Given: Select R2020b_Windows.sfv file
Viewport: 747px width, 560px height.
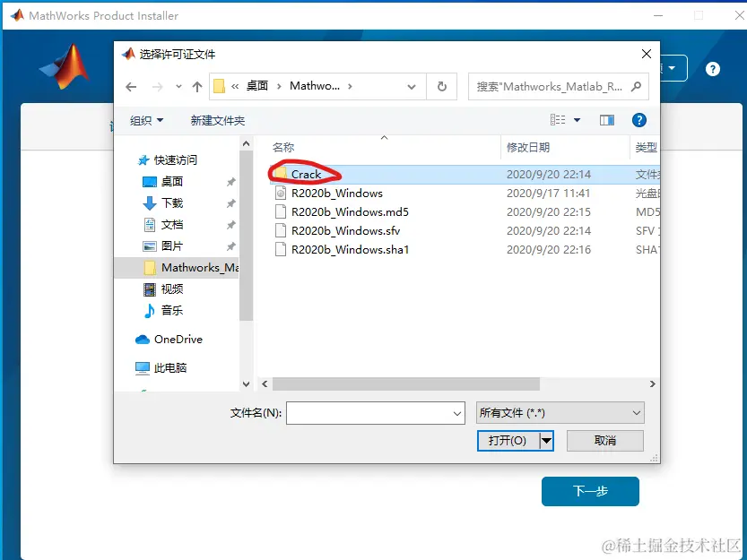Looking at the screenshot, I should coord(345,230).
